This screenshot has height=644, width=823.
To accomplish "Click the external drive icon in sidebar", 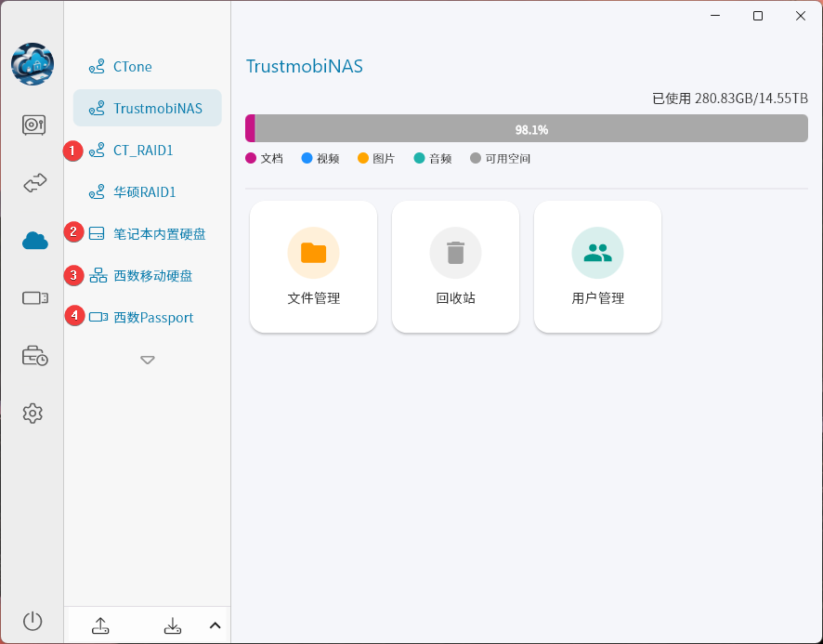I will click(34, 298).
